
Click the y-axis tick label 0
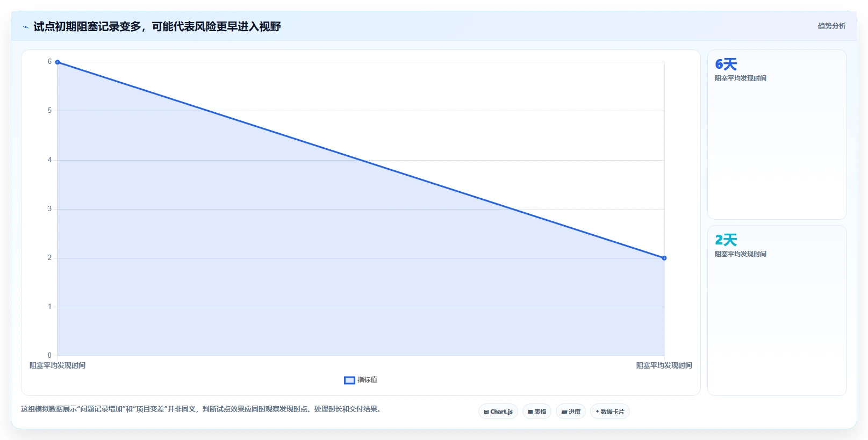click(49, 356)
